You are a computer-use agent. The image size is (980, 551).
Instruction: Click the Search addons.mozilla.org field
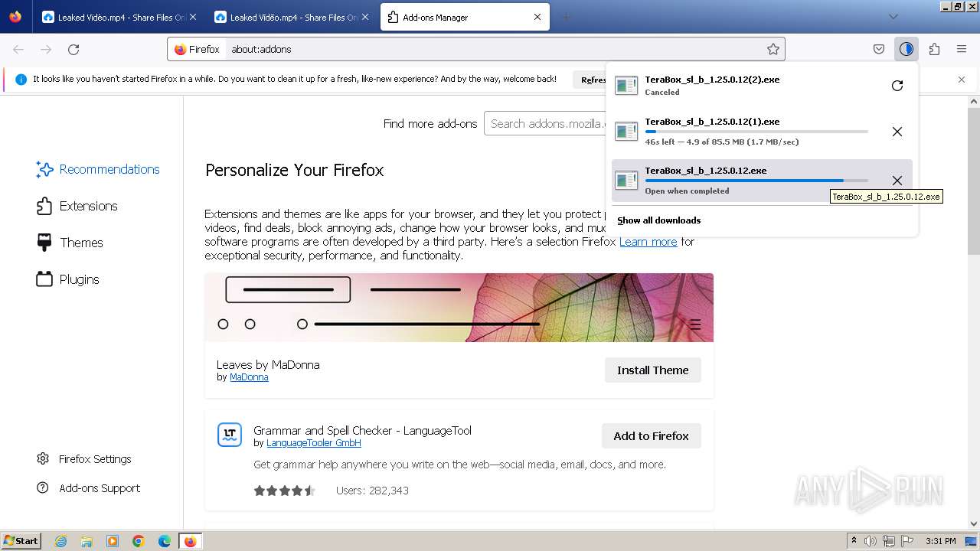point(545,123)
